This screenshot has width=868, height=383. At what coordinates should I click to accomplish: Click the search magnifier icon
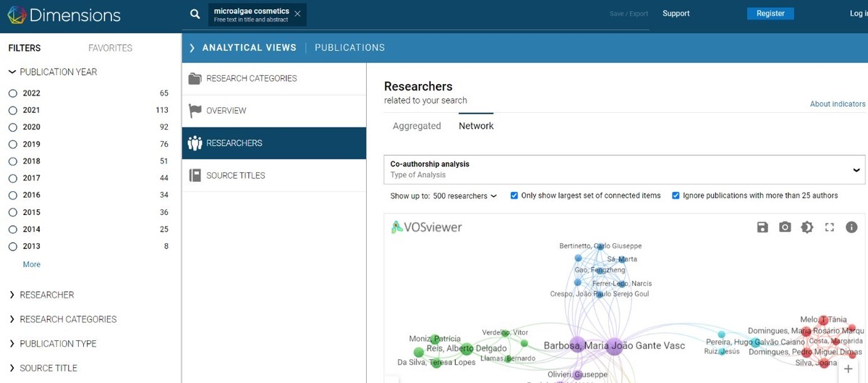(195, 14)
